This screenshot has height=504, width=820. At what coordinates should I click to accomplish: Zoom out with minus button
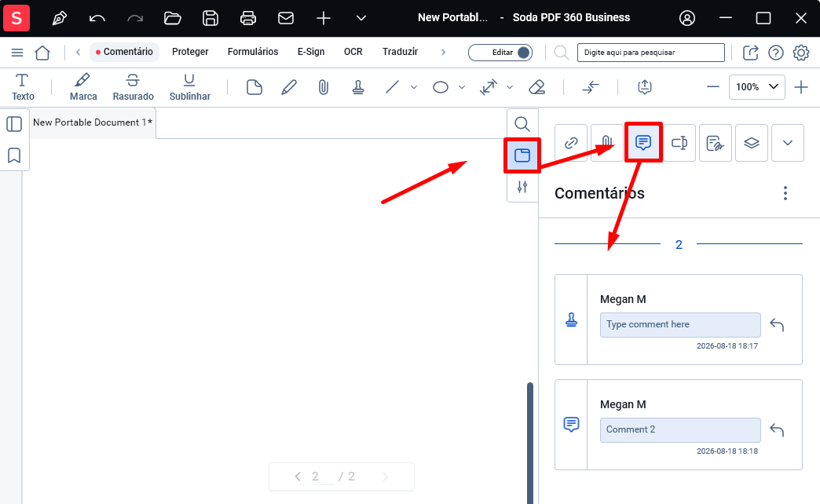click(x=713, y=87)
